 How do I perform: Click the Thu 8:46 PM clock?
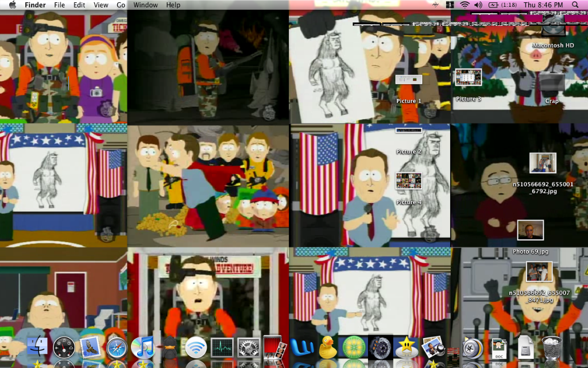[x=543, y=5]
